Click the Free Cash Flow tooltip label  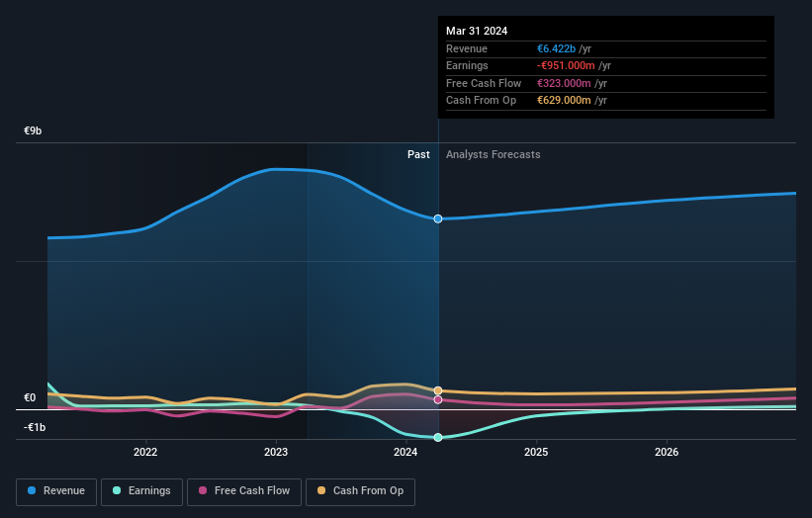[x=484, y=83]
